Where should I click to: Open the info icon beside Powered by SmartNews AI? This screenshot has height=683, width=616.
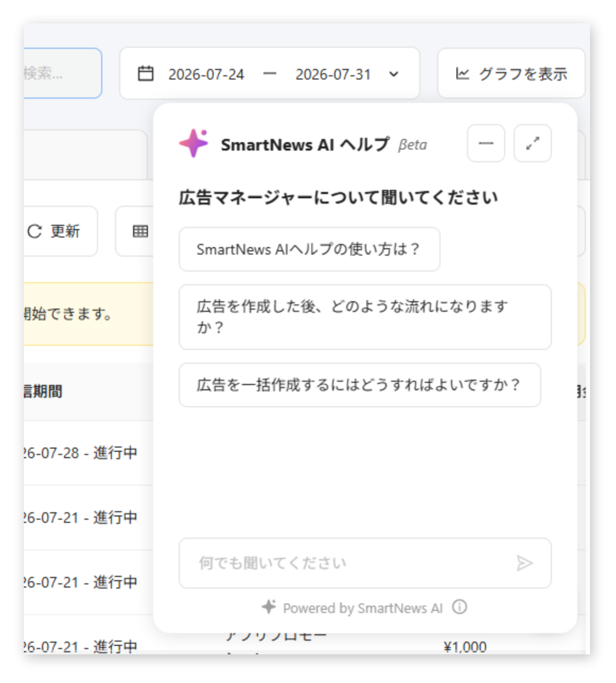point(459,607)
